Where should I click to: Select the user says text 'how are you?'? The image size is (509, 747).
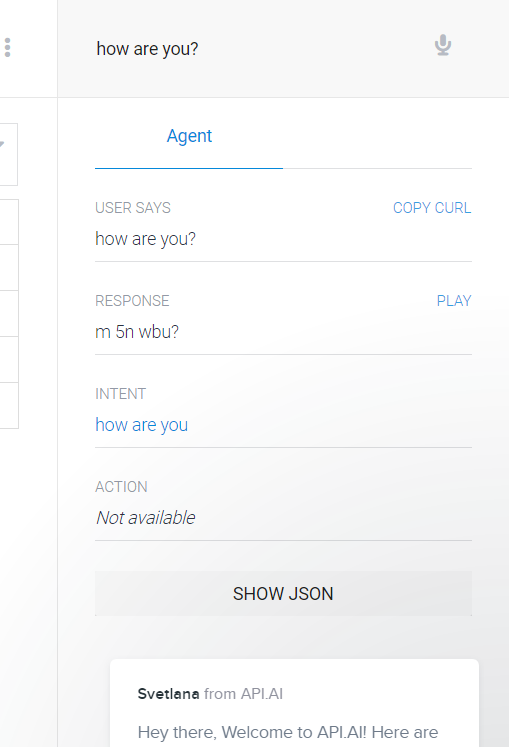[145, 239]
